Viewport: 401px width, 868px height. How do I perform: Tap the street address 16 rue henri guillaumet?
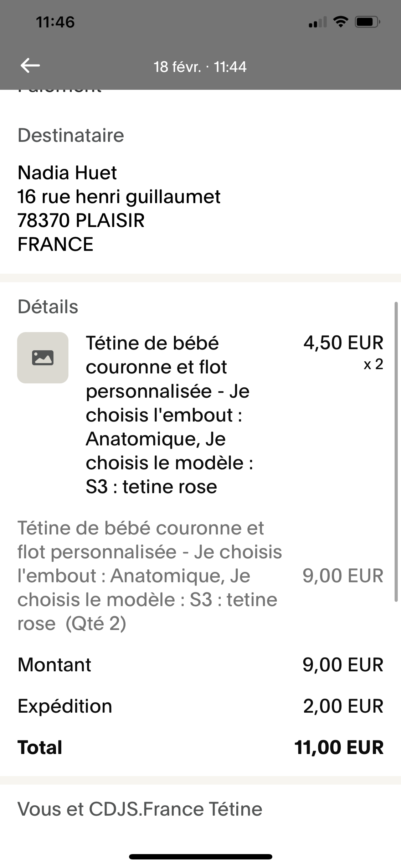119,196
